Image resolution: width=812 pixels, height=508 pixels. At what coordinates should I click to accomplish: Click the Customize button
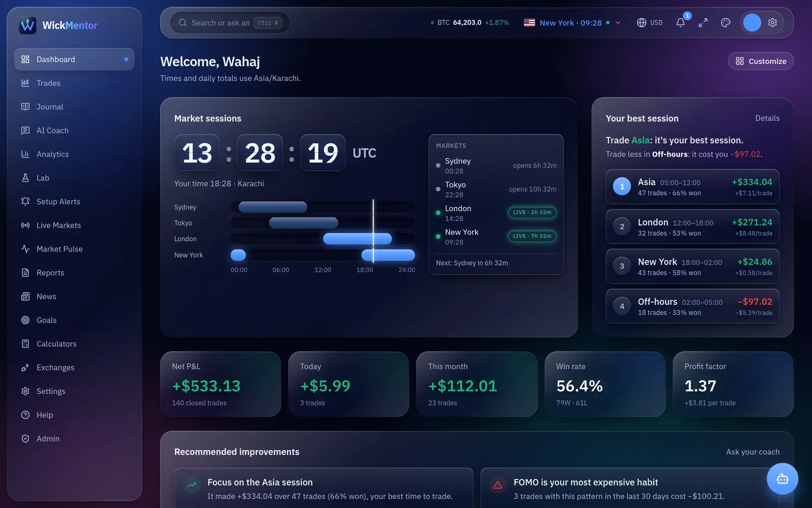761,61
